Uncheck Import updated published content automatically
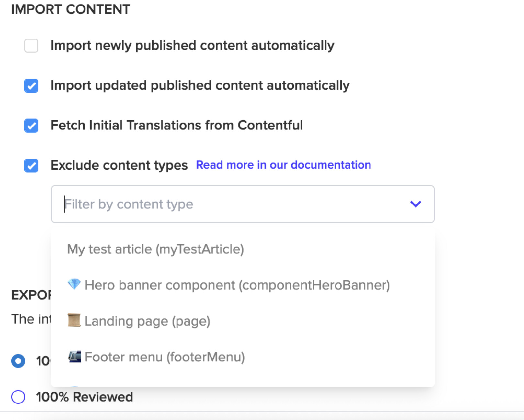 point(31,86)
